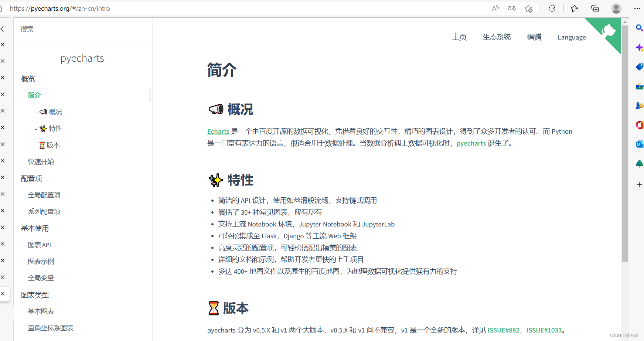Open the Games icon in Edge sidebar
Viewport: 644px width, 341px height.
click(639, 106)
